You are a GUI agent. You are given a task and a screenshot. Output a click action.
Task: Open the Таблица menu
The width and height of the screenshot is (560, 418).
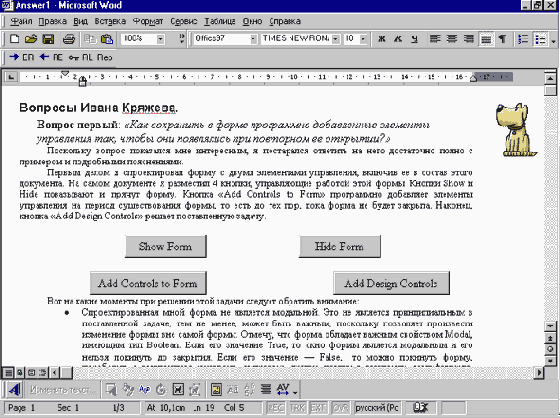(220, 21)
